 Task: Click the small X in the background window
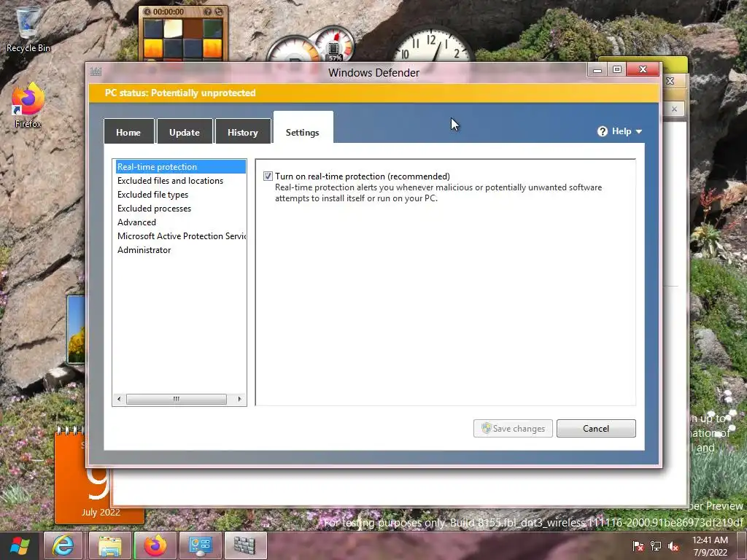[x=674, y=109]
